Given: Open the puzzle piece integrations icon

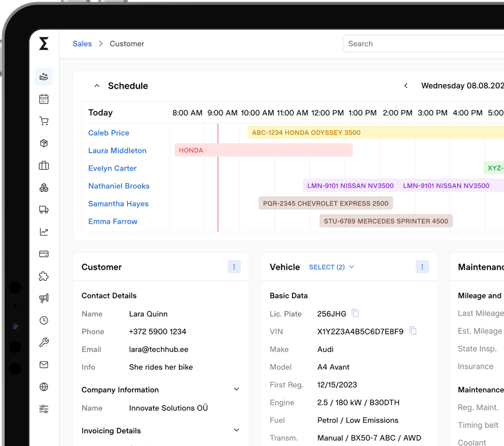Looking at the screenshot, I should 44,276.
